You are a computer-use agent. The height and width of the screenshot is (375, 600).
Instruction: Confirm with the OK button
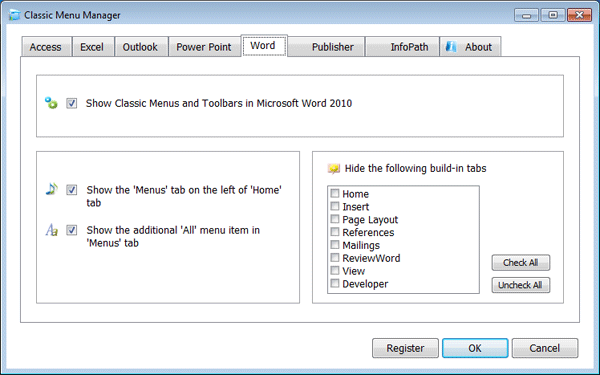point(475,348)
